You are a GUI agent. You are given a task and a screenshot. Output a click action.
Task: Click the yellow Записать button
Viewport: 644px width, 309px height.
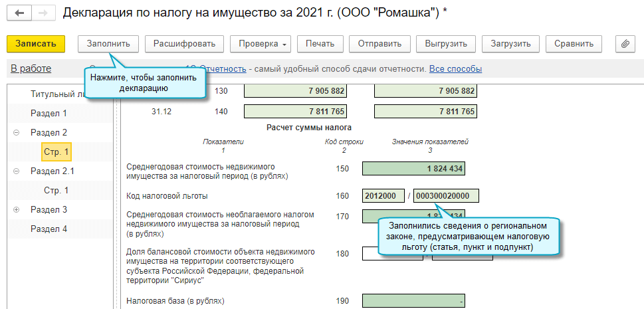[x=36, y=44]
